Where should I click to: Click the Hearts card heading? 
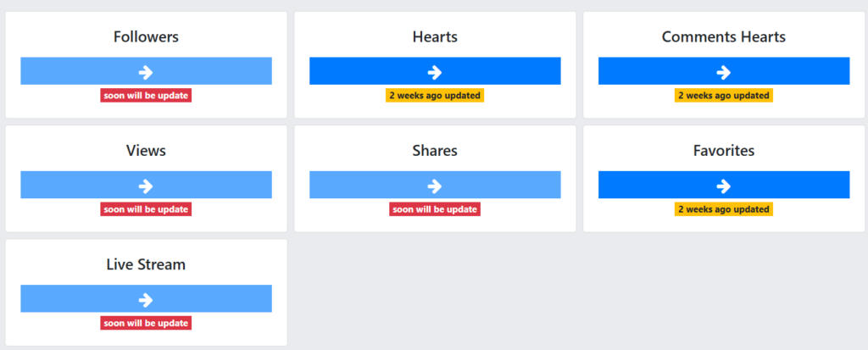click(435, 37)
